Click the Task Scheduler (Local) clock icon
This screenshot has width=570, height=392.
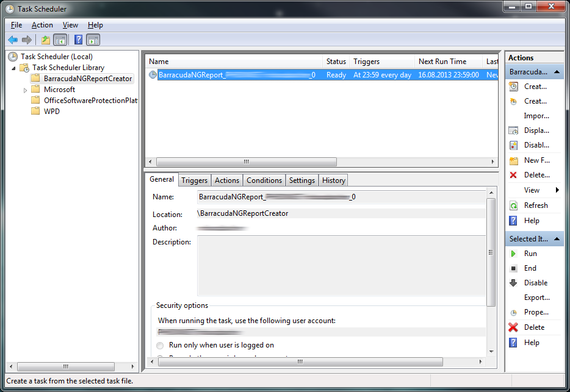coord(13,57)
